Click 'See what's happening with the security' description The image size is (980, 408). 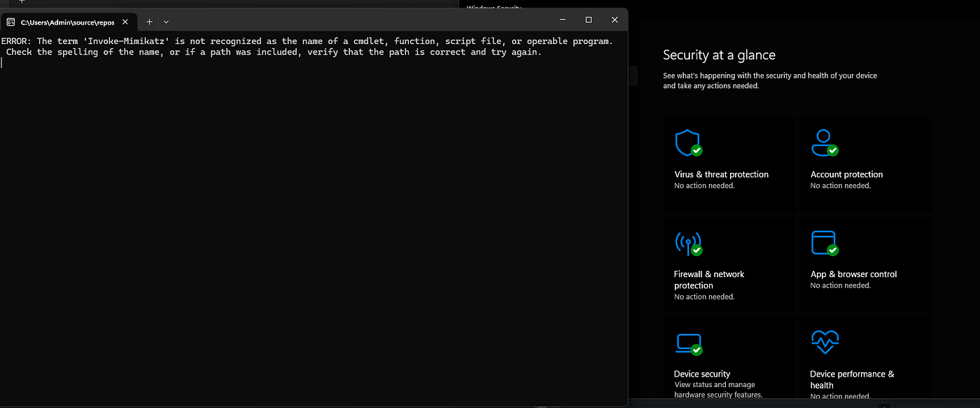(x=770, y=80)
